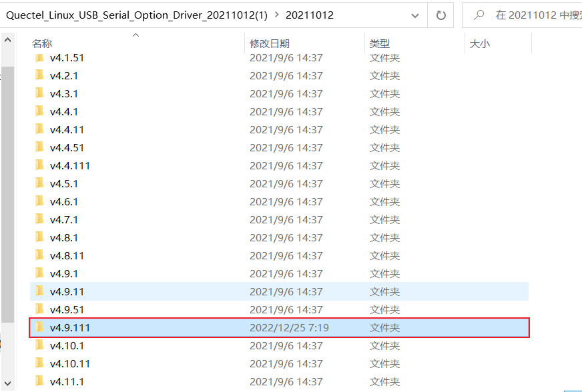
Task: Select the v4.2.1 folder icon
Action: (x=39, y=75)
